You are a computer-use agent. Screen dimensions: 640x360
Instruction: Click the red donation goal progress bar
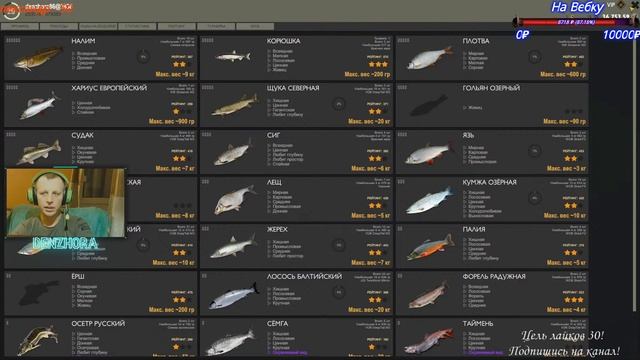576,22
